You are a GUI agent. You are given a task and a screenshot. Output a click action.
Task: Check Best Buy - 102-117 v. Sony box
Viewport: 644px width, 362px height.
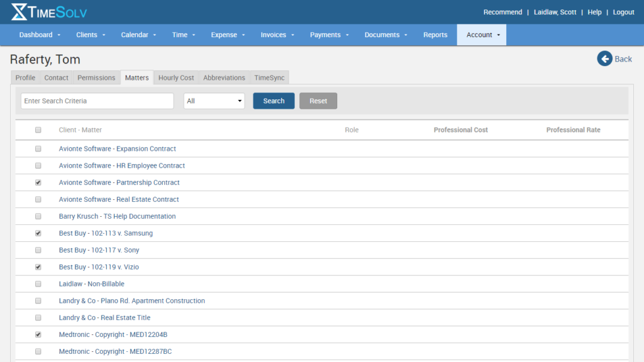38,250
